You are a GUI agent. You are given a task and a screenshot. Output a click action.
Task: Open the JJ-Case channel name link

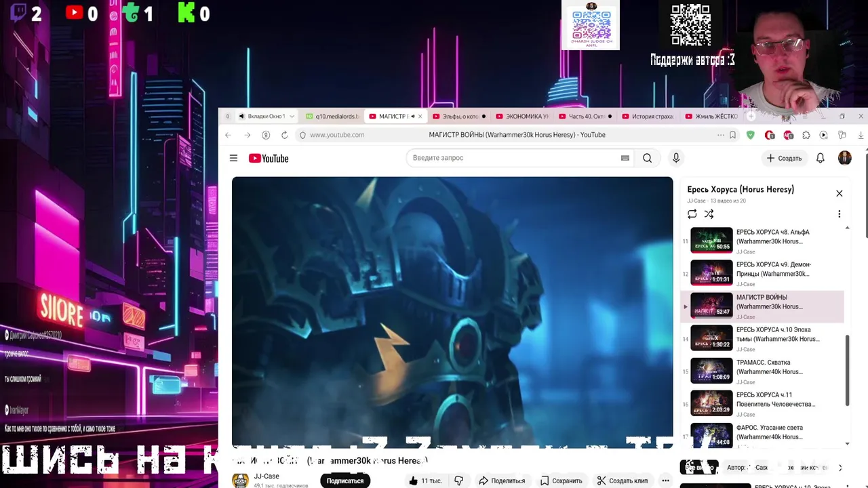tap(267, 476)
